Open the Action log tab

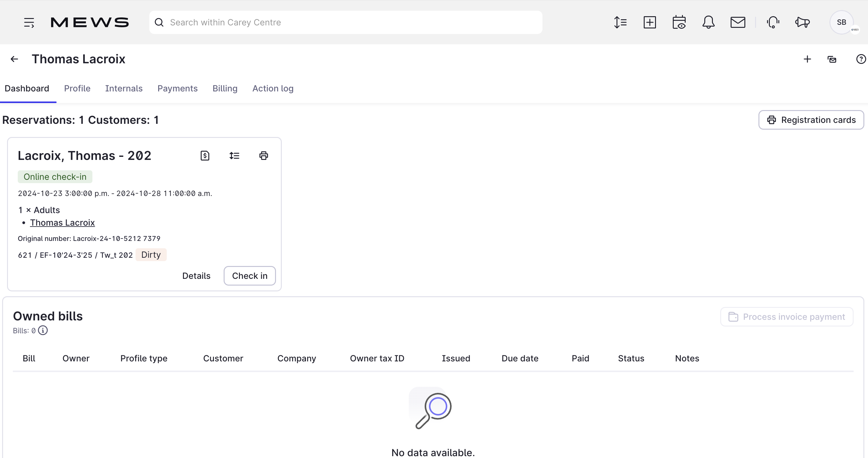273,89
